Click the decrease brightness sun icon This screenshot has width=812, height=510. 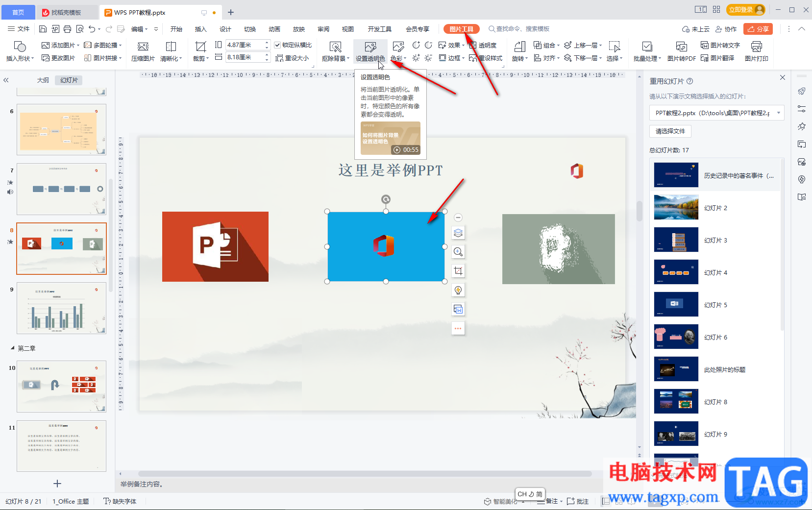[428, 58]
